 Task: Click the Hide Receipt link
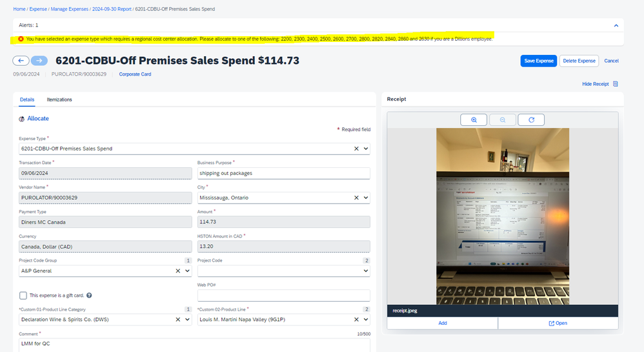[x=595, y=84]
